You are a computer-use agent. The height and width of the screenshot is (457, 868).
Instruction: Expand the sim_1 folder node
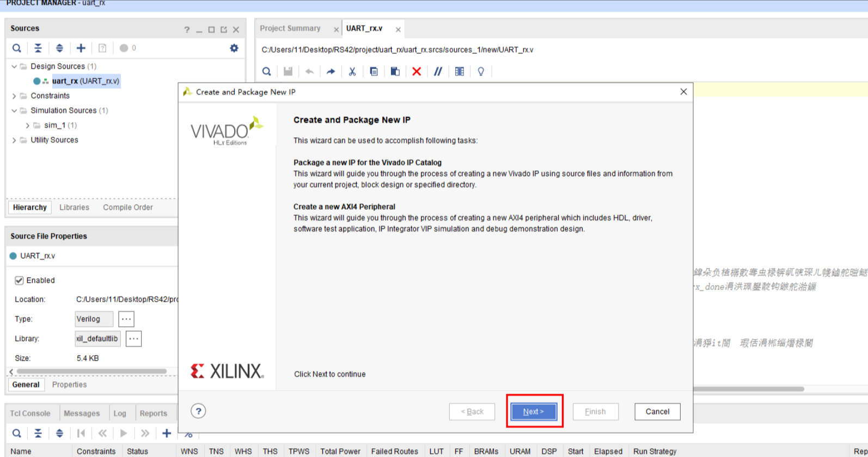coord(27,125)
